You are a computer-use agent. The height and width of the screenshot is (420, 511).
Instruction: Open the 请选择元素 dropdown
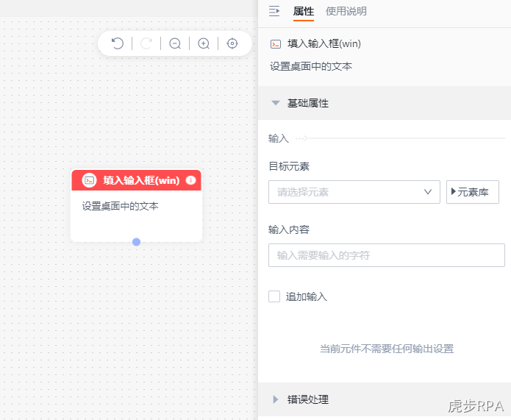pyautogui.click(x=354, y=192)
